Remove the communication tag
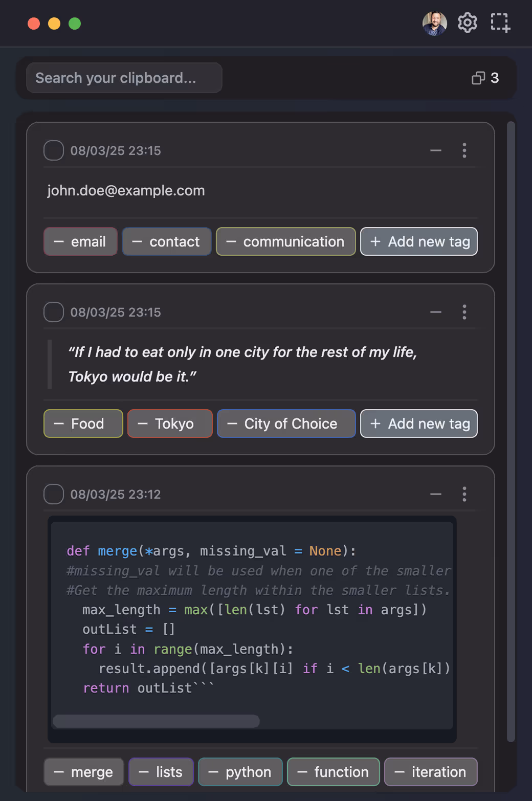 (231, 241)
